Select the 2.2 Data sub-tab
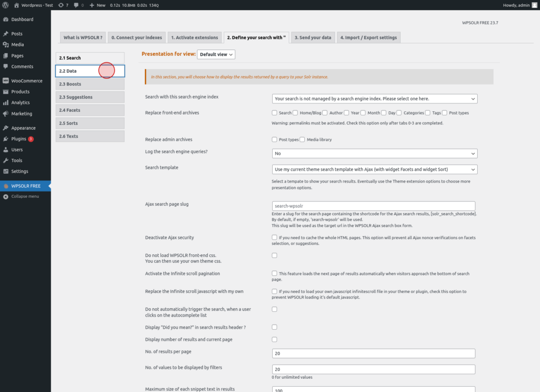The height and width of the screenshot is (392, 540). point(90,71)
